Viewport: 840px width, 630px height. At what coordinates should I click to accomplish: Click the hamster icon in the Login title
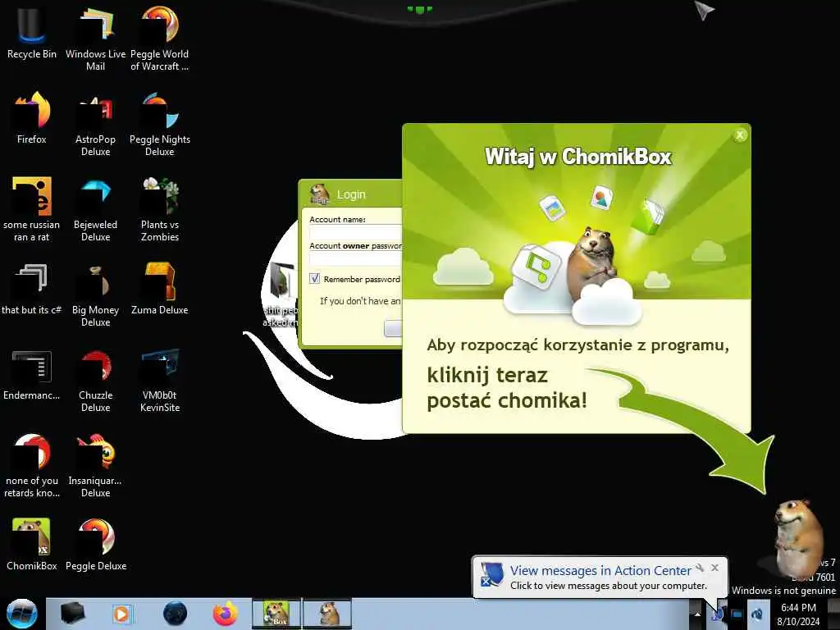click(x=320, y=194)
